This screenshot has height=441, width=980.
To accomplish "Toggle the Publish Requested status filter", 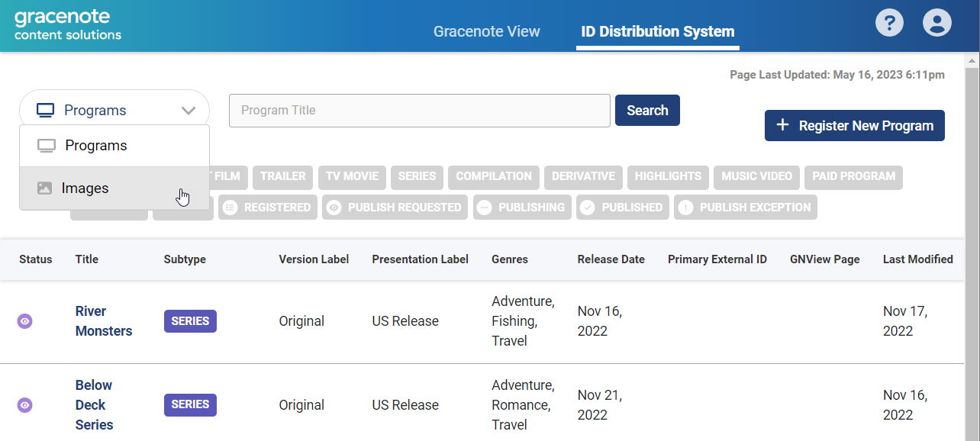I will [x=395, y=208].
